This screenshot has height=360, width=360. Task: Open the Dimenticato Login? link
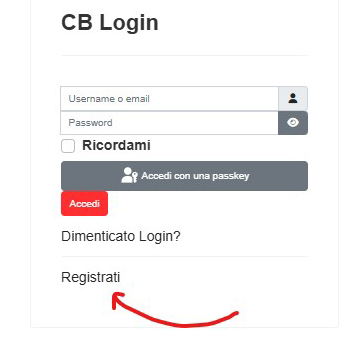click(121, 236)
